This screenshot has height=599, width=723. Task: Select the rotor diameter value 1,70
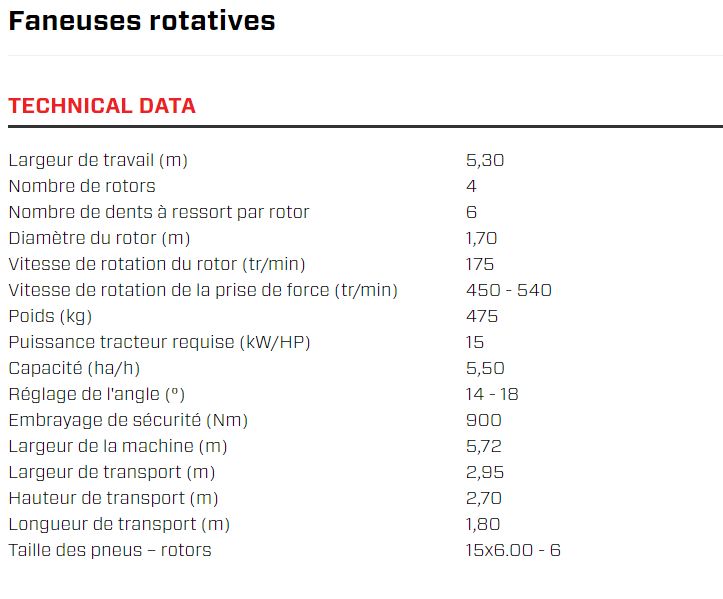[482, 238]
